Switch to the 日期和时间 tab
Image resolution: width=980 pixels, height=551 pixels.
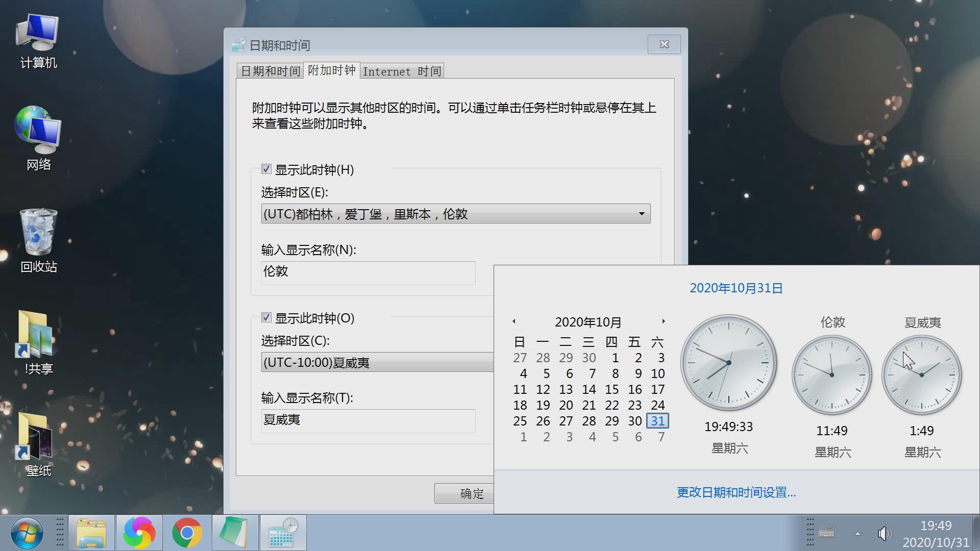(x=270, y=71)
